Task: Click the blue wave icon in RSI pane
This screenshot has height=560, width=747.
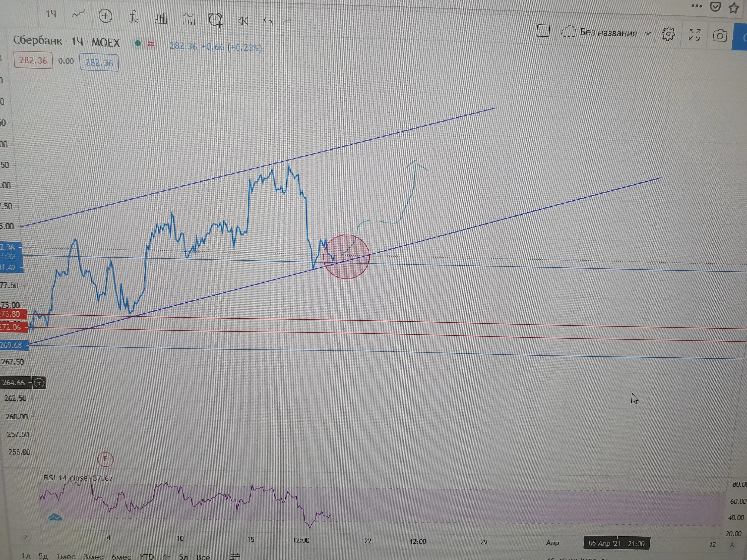Action: coord(55,517)
